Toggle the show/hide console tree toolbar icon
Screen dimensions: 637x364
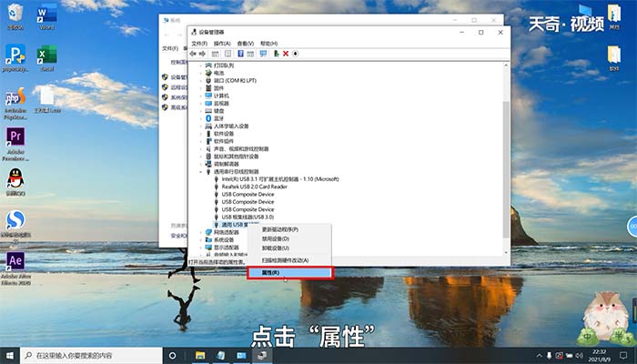click(x=216, y=54)
